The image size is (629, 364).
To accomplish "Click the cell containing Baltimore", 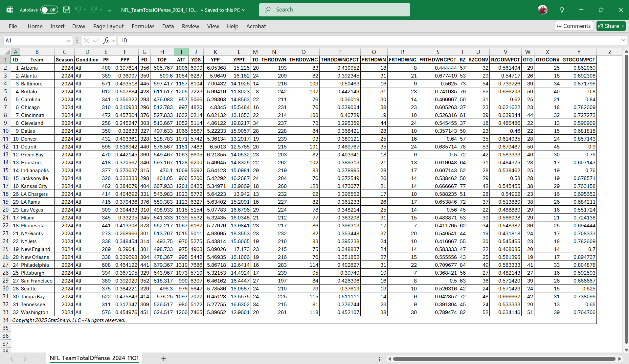I will [x=37, y=83].
